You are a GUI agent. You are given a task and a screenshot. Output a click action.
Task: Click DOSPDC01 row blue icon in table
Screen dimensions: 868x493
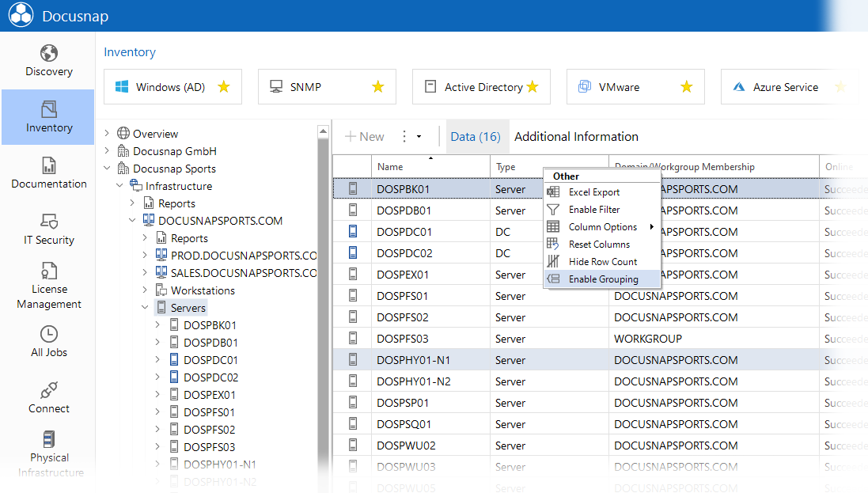click(353, 232)
